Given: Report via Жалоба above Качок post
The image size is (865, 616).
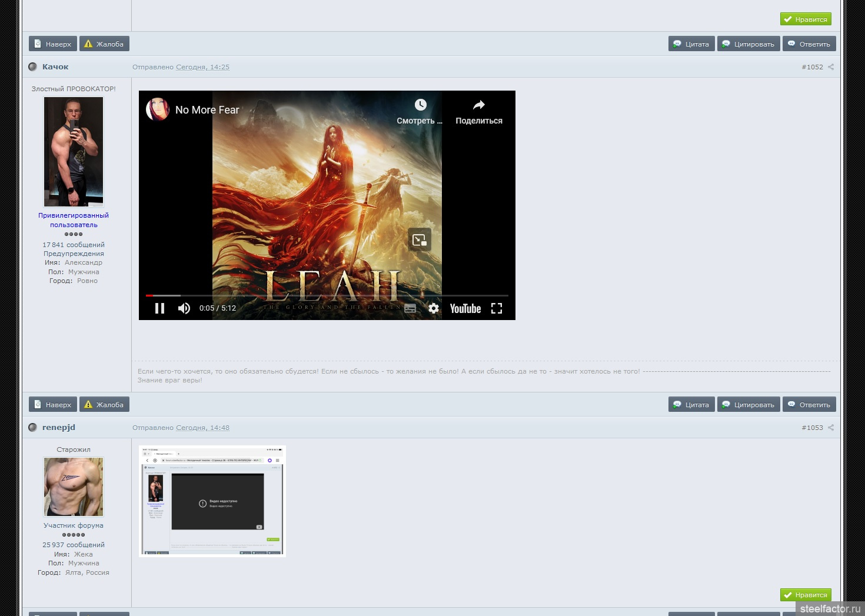Looking at the screenshot, I should [x=104, y=44].
